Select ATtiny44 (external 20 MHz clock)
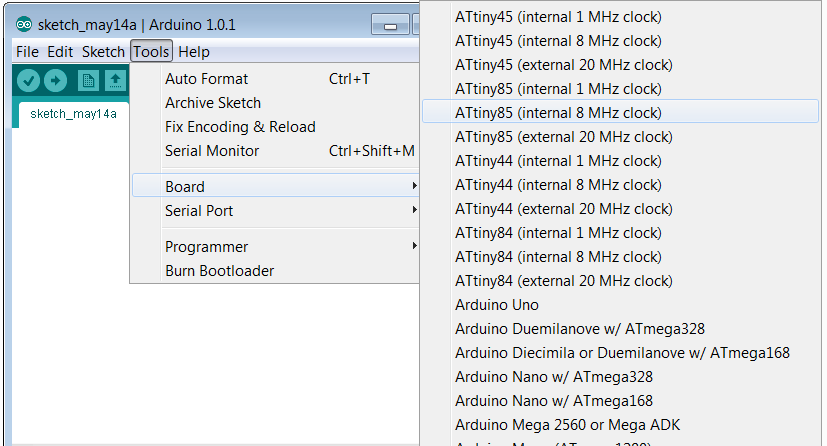The width and height of the screenshot is (827, 446). (620, 209)
